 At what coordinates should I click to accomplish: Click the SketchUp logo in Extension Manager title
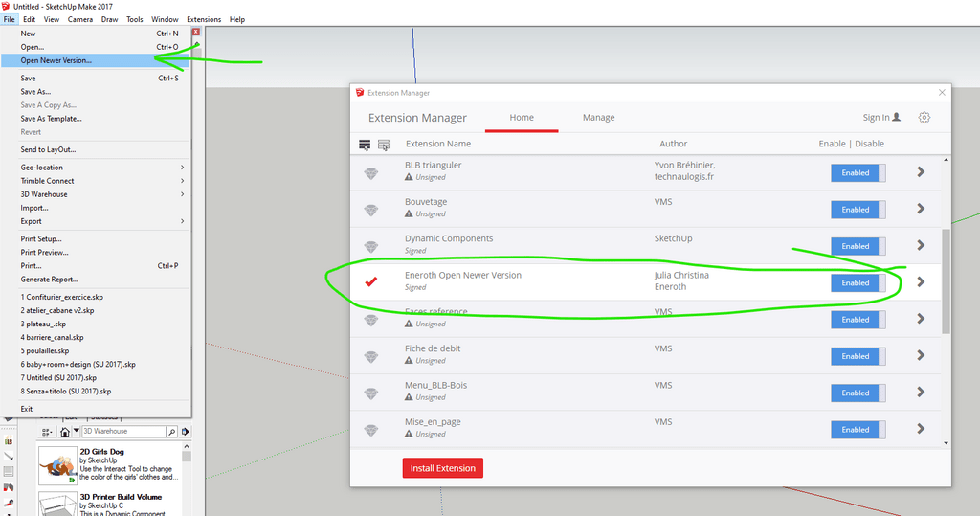point(360,93)
